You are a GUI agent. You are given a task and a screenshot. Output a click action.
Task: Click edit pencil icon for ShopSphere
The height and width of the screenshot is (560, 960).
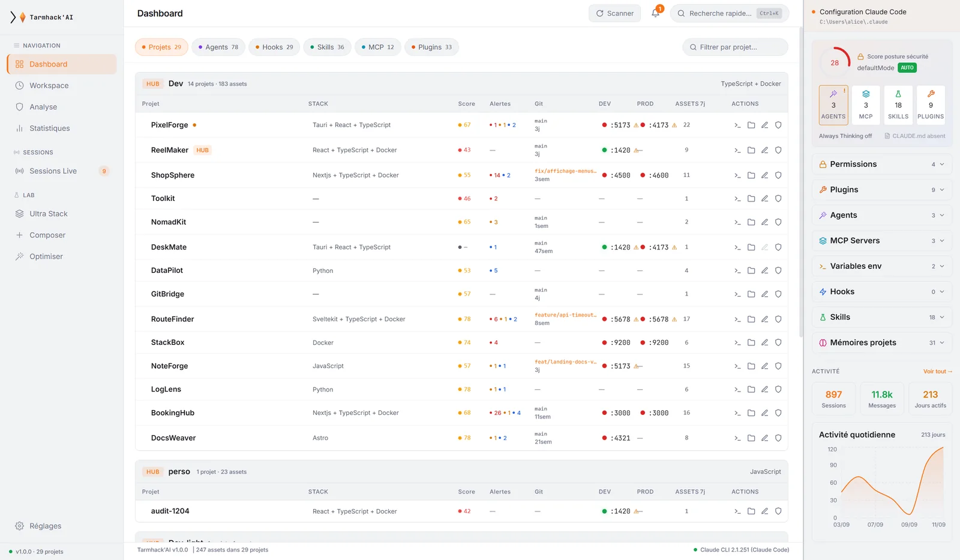[x=764, y=176]
